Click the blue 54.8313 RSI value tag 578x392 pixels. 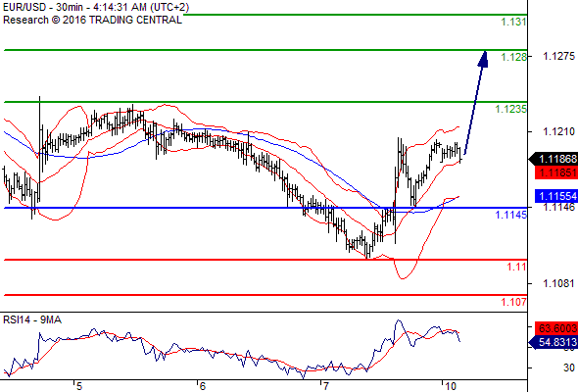[x=554, y=342]
